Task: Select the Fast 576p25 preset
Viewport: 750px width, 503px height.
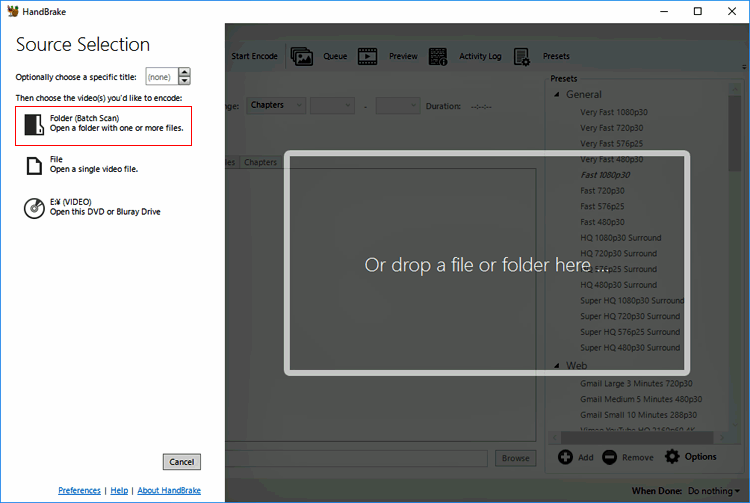Action: 603,206
